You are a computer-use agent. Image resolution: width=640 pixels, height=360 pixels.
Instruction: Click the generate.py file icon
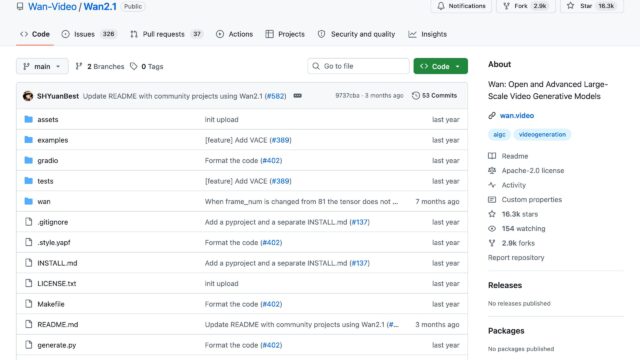(29, 344)
